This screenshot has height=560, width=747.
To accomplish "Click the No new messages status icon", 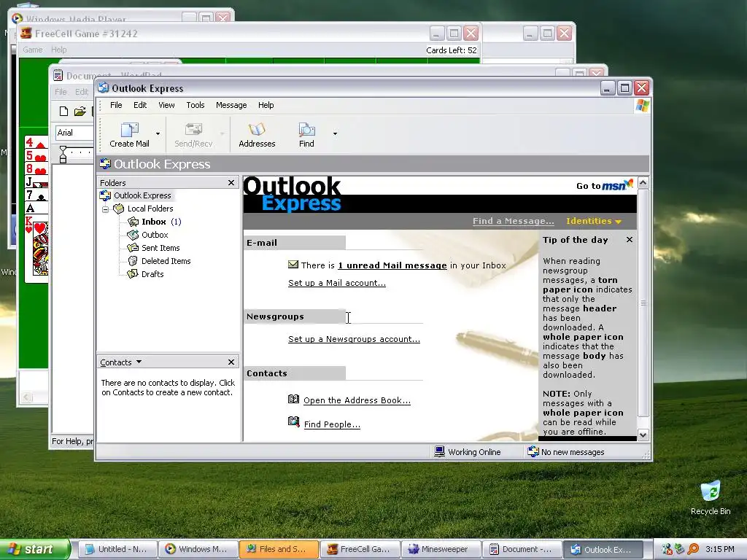I will pyautogui.click(x=533, y=451).
